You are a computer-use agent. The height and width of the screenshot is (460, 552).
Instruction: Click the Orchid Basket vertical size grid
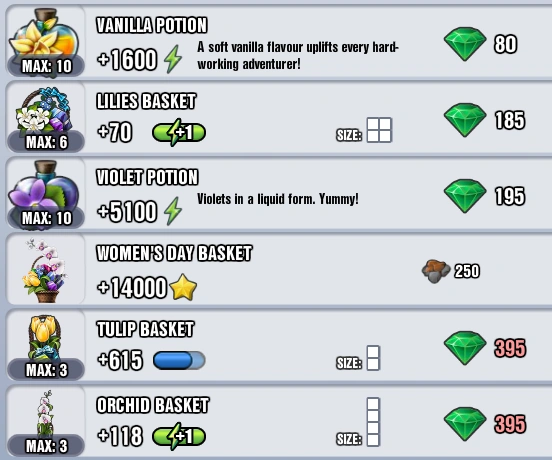[373, 422]
